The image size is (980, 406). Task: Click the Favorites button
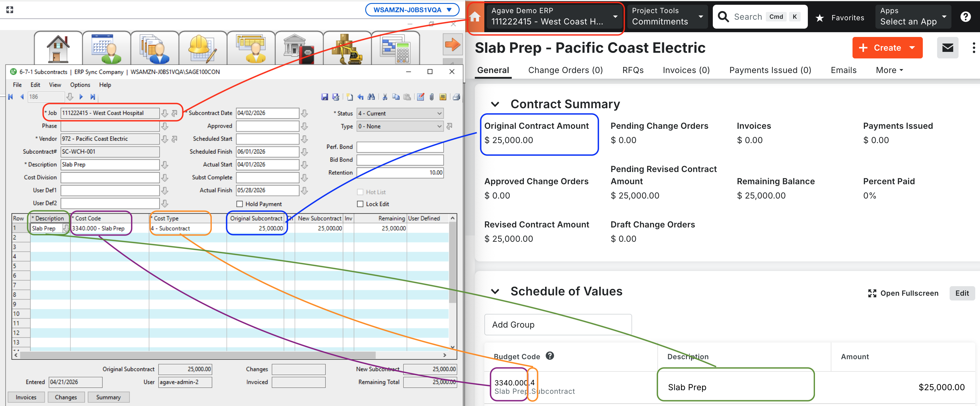coord(840,18)
